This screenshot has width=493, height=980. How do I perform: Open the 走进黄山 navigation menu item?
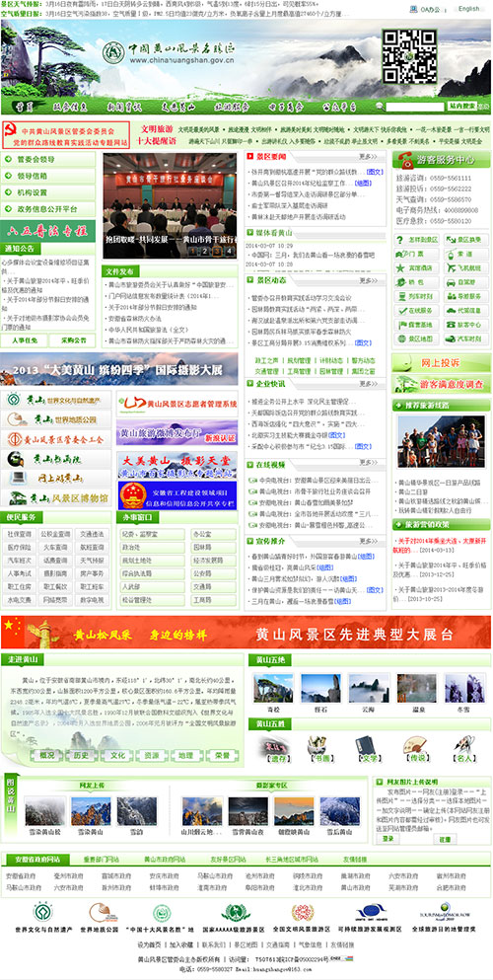176,107
